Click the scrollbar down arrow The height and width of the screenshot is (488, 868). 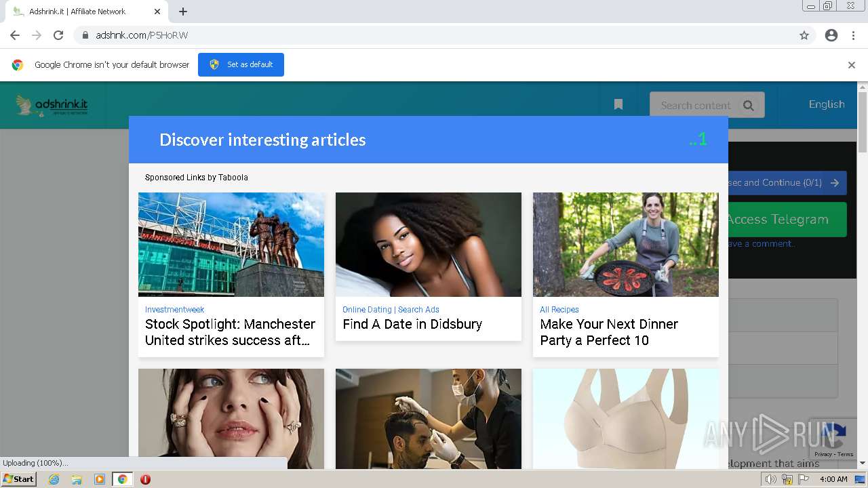(x=863, y=464)
